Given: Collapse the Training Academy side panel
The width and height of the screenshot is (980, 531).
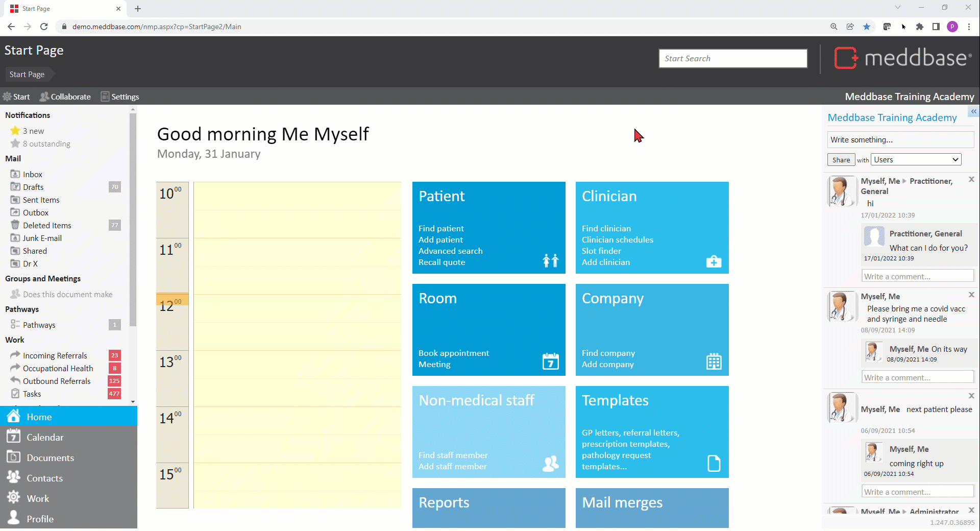Looking at the screenshot, I should point(973,111).
